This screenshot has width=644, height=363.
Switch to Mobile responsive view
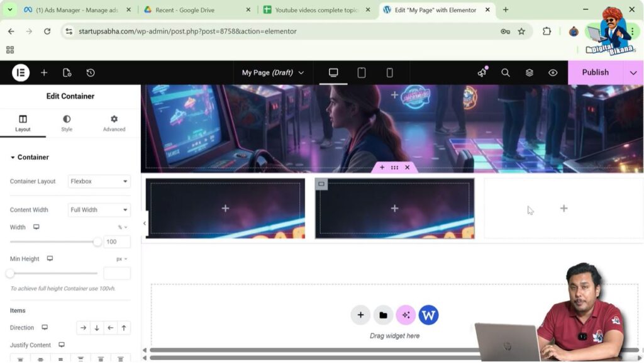click(390, 73)
